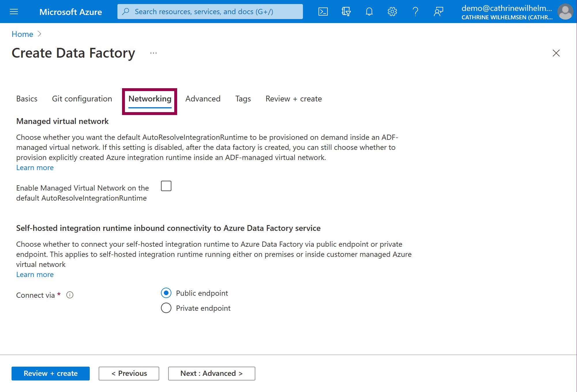Click the blue Review + create button
Viewport: 577px width, 392px height.
pos(50,373)
